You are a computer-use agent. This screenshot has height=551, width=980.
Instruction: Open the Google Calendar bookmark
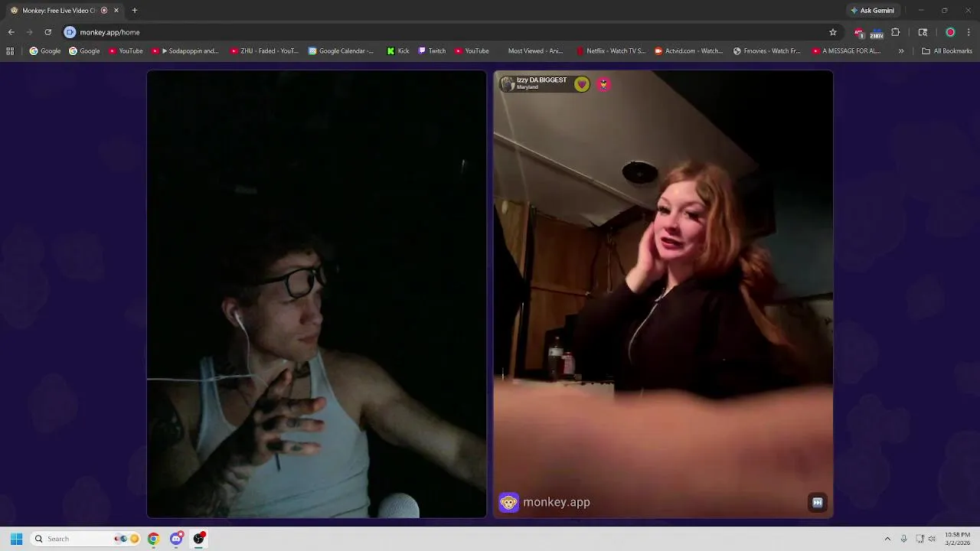tap(341, 51)
